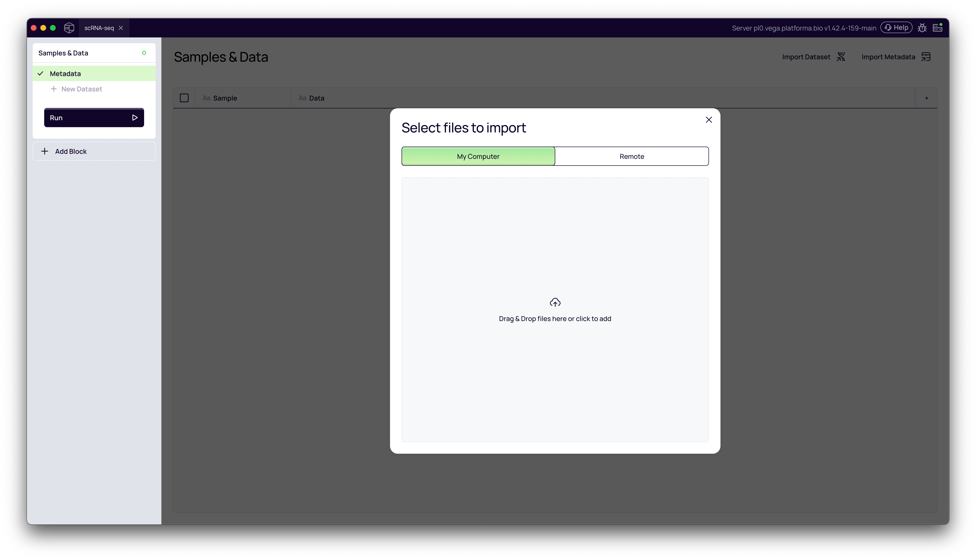Dismiss the Select files to import dialog
The width and height of the screenshot is (976, 560).
click(x=709, y=120)
